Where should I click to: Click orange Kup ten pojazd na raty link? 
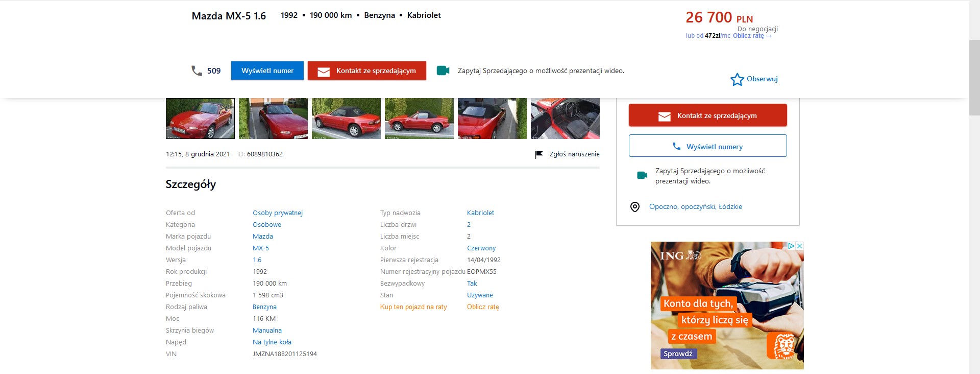click(x=413, y=307)
